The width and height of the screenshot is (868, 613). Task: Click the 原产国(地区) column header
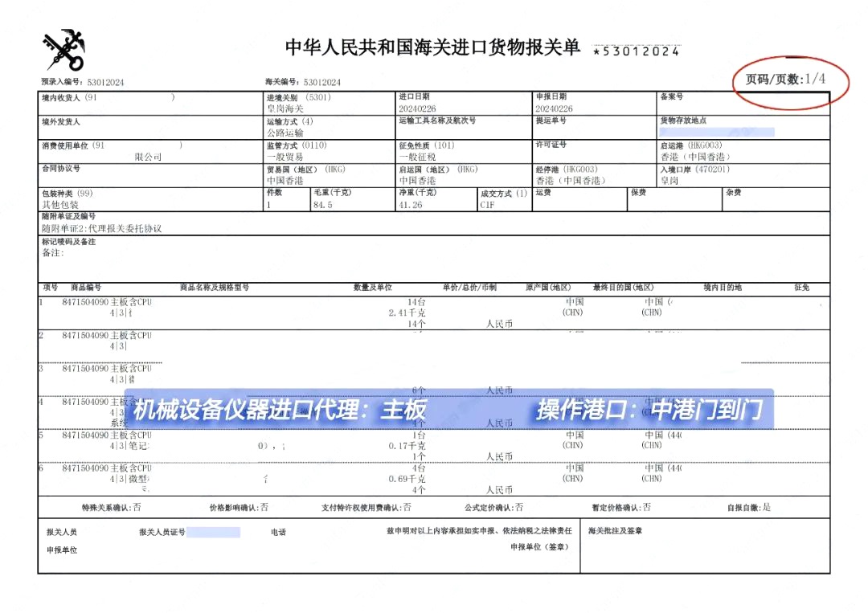coord(548,288)
